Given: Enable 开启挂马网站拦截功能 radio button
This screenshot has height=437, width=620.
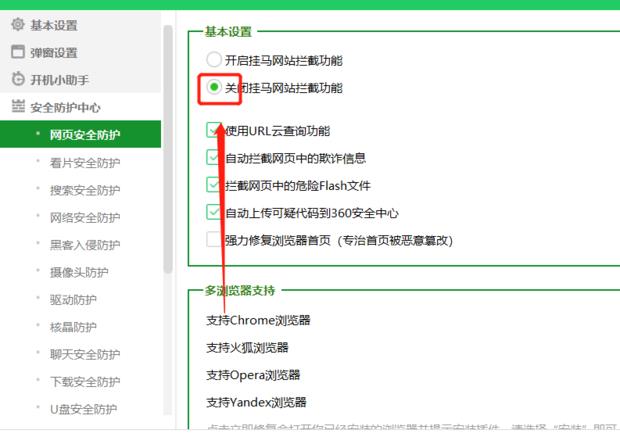Looking at the screenshot, I should coord(214,60).
